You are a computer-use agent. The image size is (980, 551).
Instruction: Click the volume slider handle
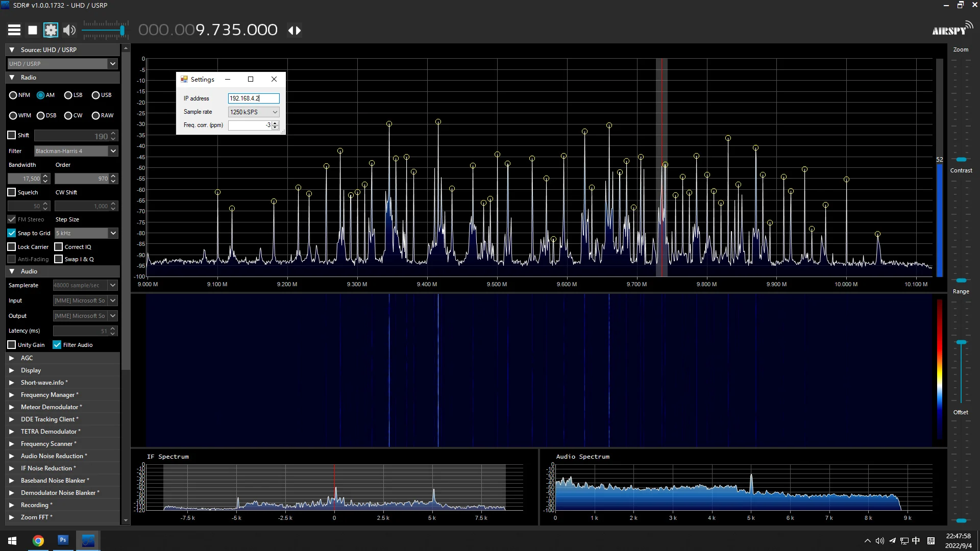tap(122, 31)
